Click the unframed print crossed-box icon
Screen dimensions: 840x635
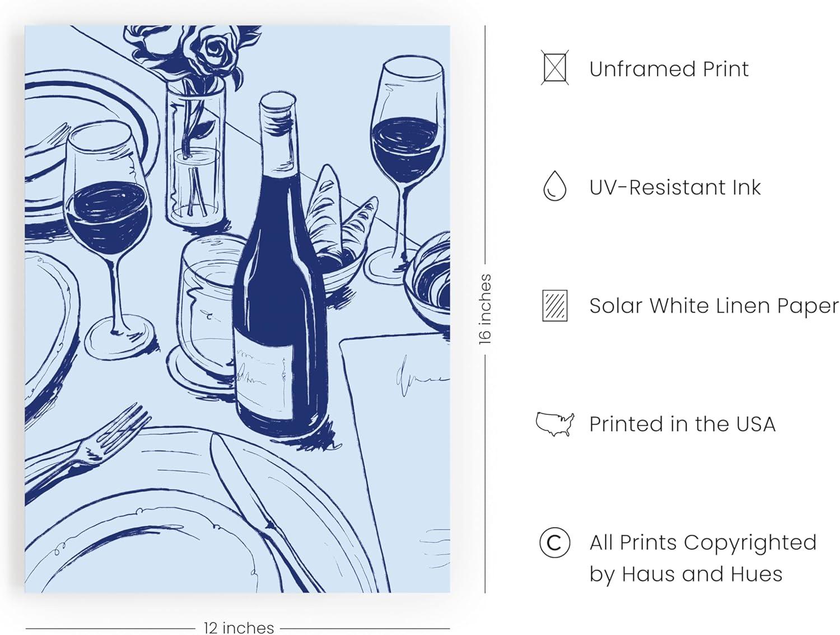(x=555, y=68)
